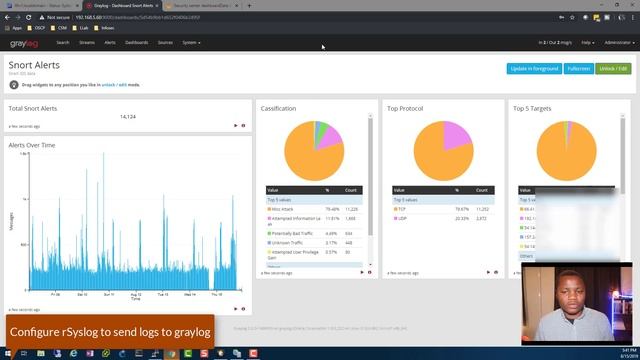
Task: Play the Alerts Over Time widget query
Action: (x=236, y=309)
